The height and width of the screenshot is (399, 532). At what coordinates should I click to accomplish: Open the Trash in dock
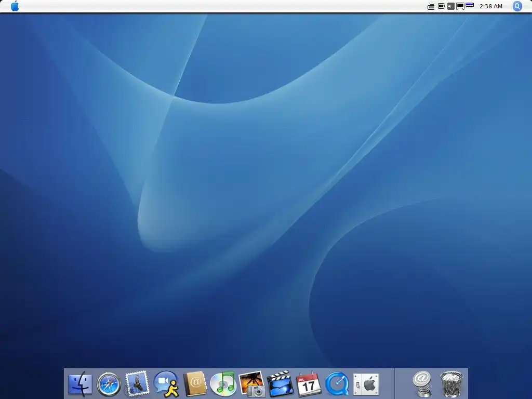pos(451,384)
